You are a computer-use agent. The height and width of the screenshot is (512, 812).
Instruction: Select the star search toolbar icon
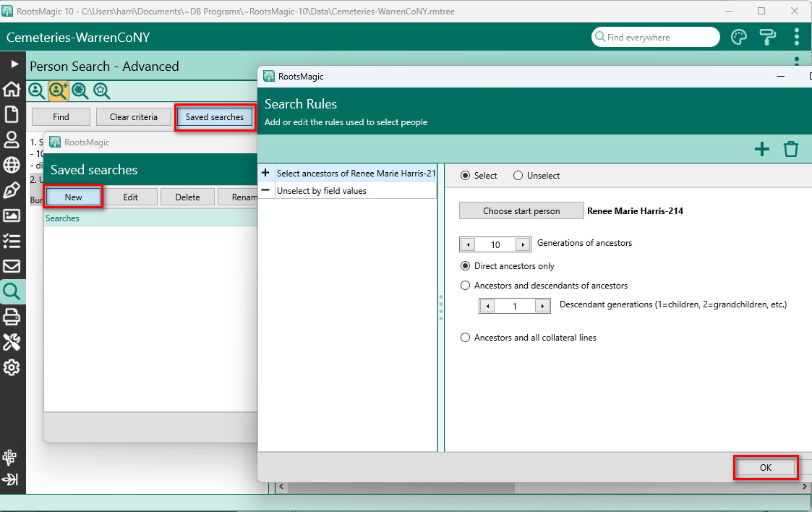[x=101, y=90]
